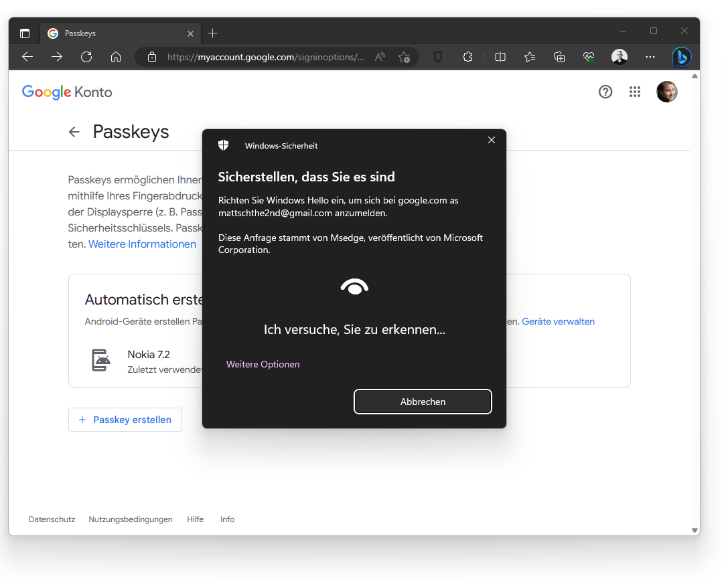Go to the browser home page
Viewport: 728px width, 585px height.
point(116,57)
